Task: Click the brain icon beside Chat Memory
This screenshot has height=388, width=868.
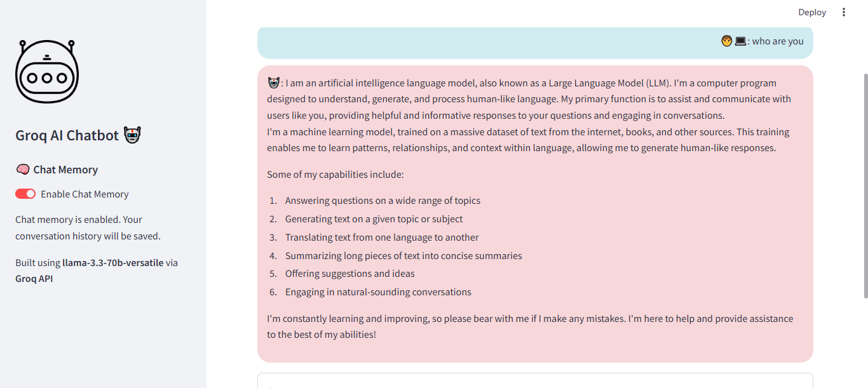Action: click(x=22, y=169)
